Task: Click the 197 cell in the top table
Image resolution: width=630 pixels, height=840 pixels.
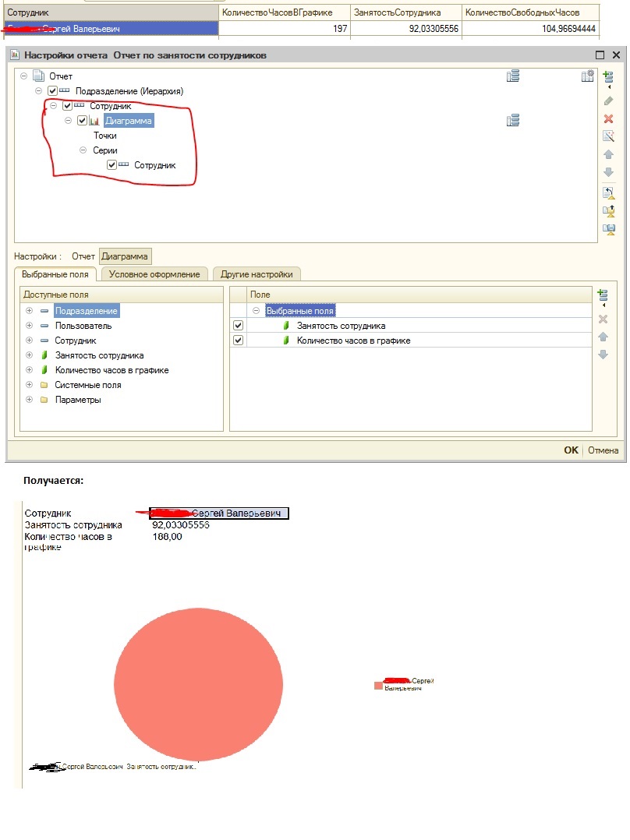Action: coord(285,28)
